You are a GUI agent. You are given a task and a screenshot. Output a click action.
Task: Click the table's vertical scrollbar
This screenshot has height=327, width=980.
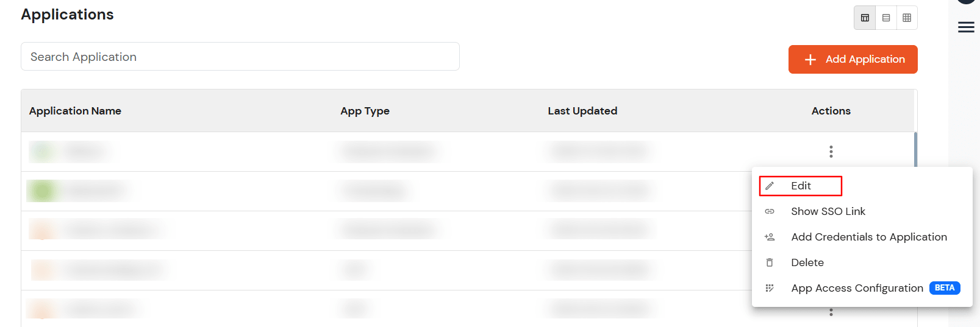click(x=915, y=149)
